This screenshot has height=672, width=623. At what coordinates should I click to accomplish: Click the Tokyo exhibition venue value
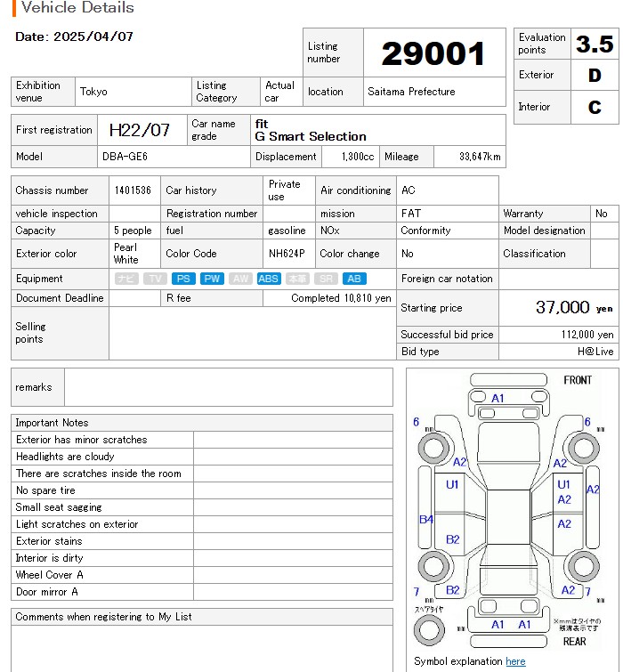93,92
